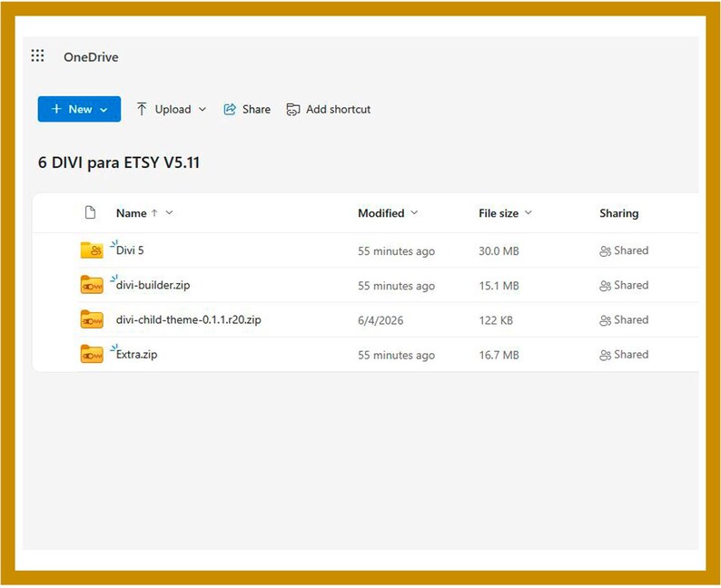Click the divi-child-theme-0.1.1.r20.zip archive icon
This screenshot has height=588, width=721.
[92, 319]
